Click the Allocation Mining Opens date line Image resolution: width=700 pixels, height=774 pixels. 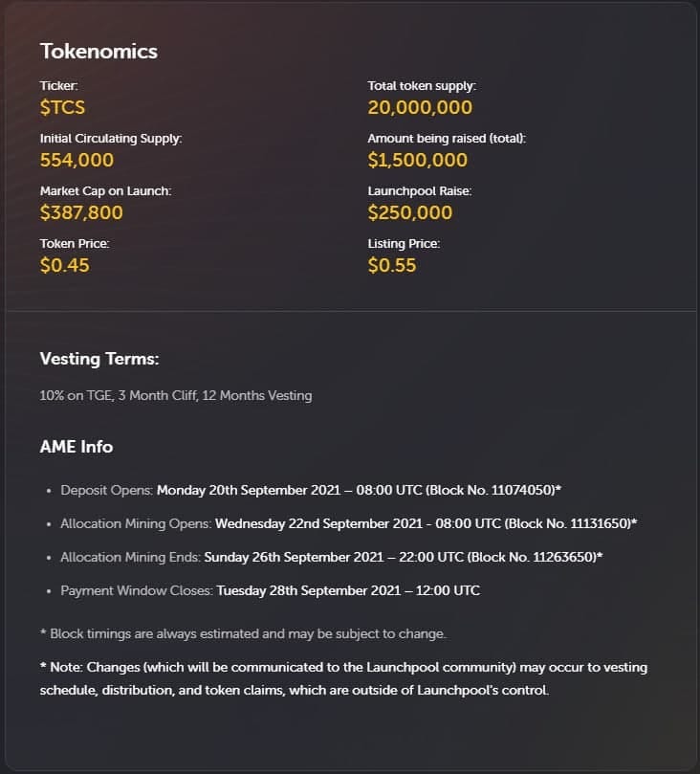(349, 523)
